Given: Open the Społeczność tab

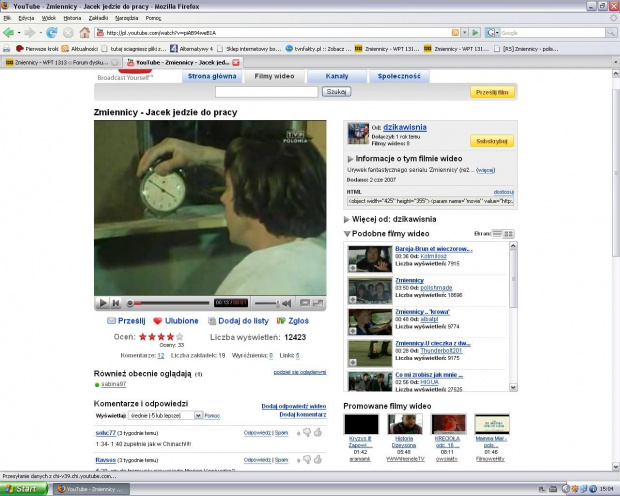Looking at the screenshot, I should 399,76.
